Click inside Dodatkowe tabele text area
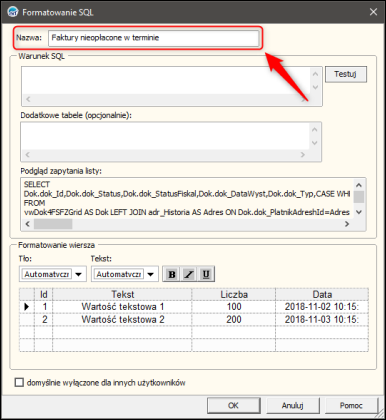Viewport: 386px width, 420px height. click(x=165, y=136)
